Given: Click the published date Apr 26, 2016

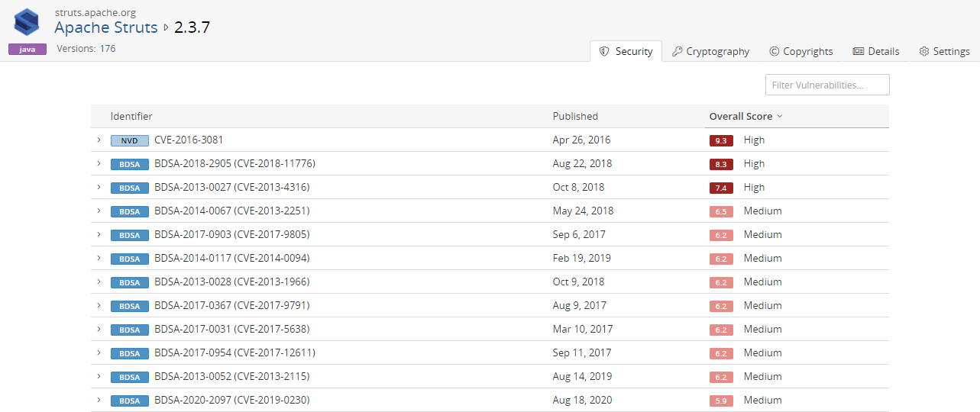Looking at the screenshot, I should (x=582, y=140).
